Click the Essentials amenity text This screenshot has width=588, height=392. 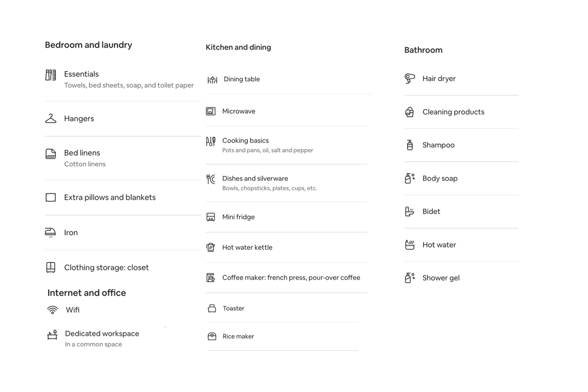click(x=81, y=74)
